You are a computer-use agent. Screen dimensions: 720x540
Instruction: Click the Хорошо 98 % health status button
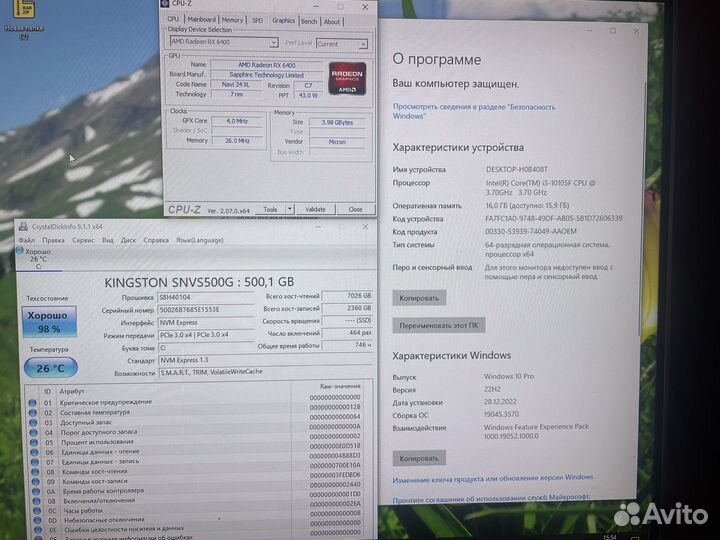49,322
